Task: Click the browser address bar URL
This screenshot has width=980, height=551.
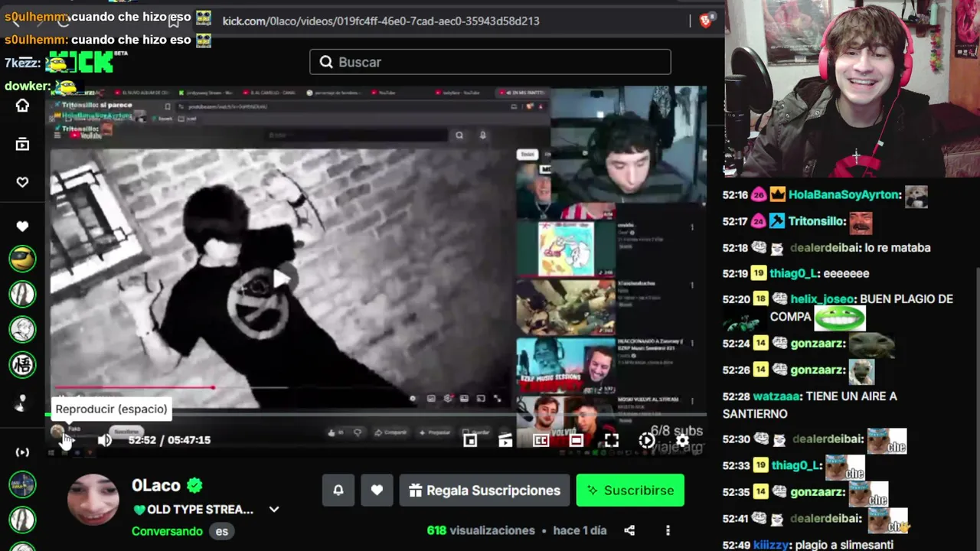Action: (381, 21)
